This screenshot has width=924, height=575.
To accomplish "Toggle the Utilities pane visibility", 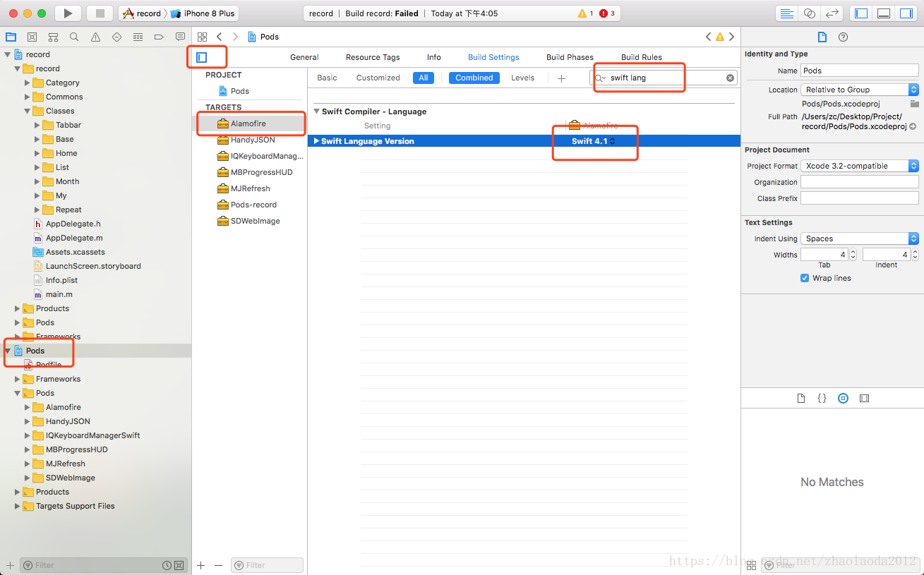I will coord(906,13).
